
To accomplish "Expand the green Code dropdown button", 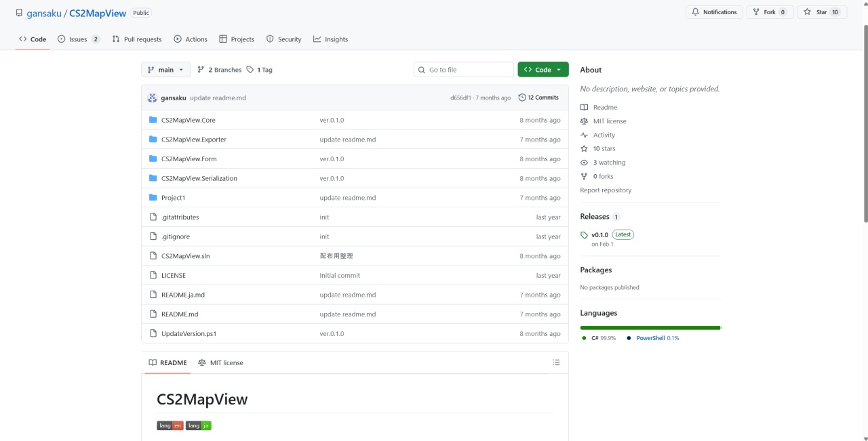I will pos(543,70).
